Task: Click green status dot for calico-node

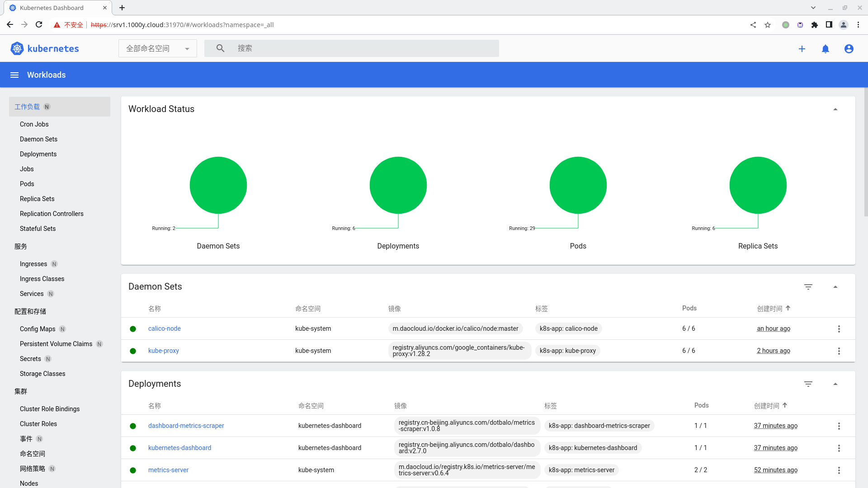Action: (133, 329)
